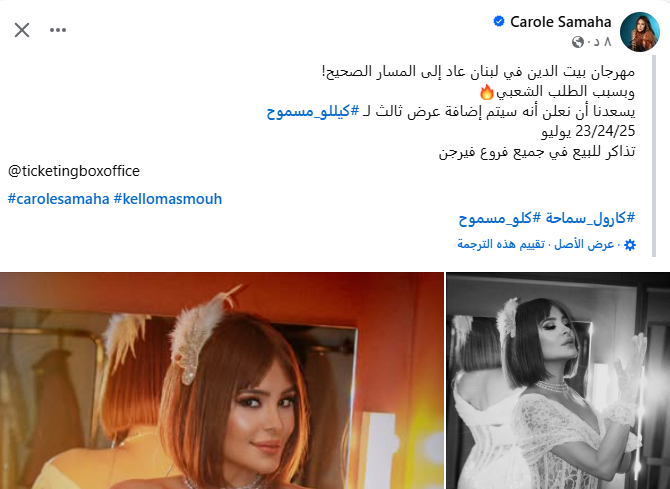Open the #كارول_سماحة hashtag
This screenshot has width=670, height=489.
[590, 218]
